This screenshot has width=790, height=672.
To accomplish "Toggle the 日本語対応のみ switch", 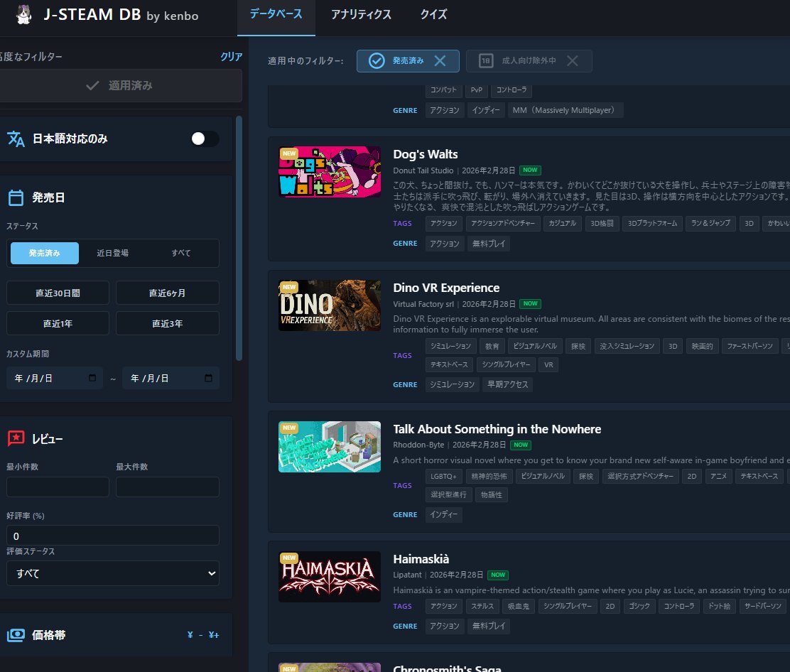I will tap(205, 139).
